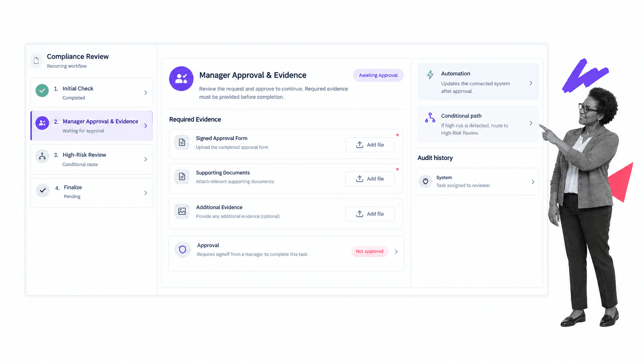644x362 pixels.
Task: Click the Audit history heading
Action: (x=435, y=158)
